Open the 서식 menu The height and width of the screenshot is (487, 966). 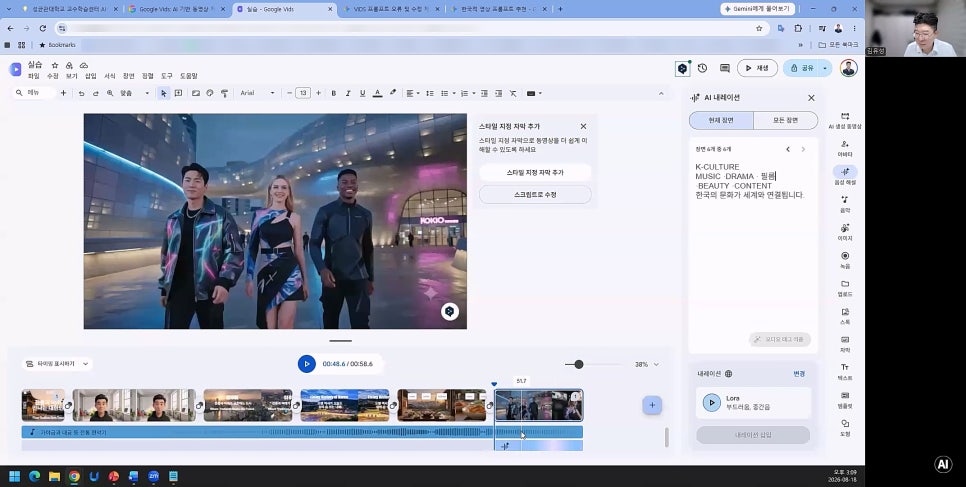(110, 76)
